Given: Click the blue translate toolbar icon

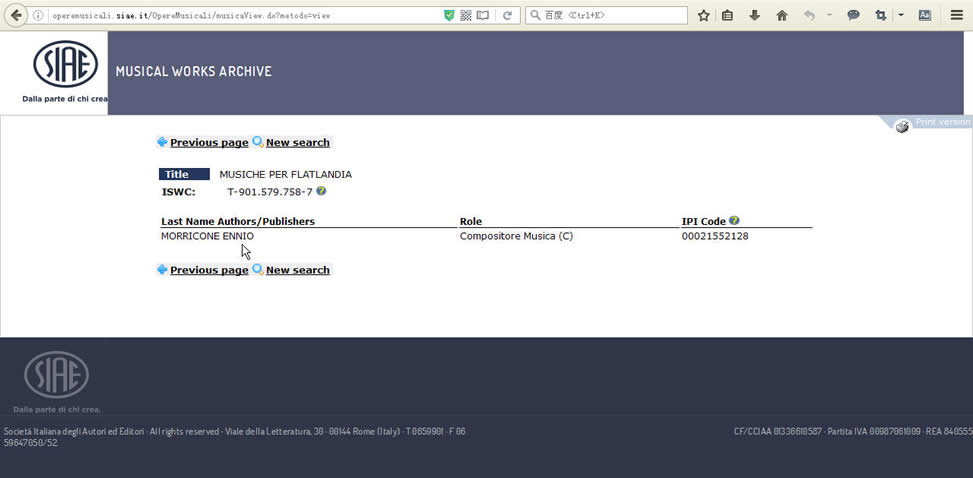Looking at the screenshot, I should click(925, 16).
